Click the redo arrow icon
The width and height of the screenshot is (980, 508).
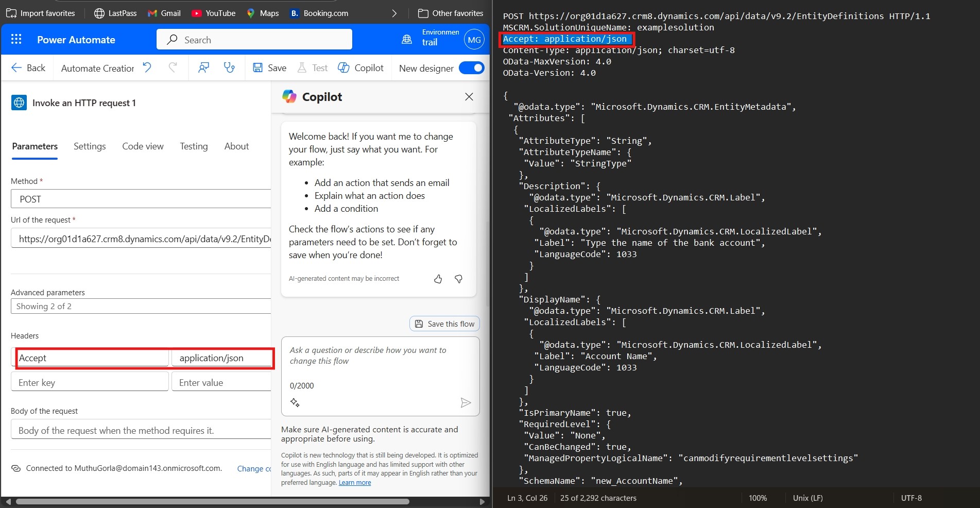pyautogui.click(x=173, y=67)
